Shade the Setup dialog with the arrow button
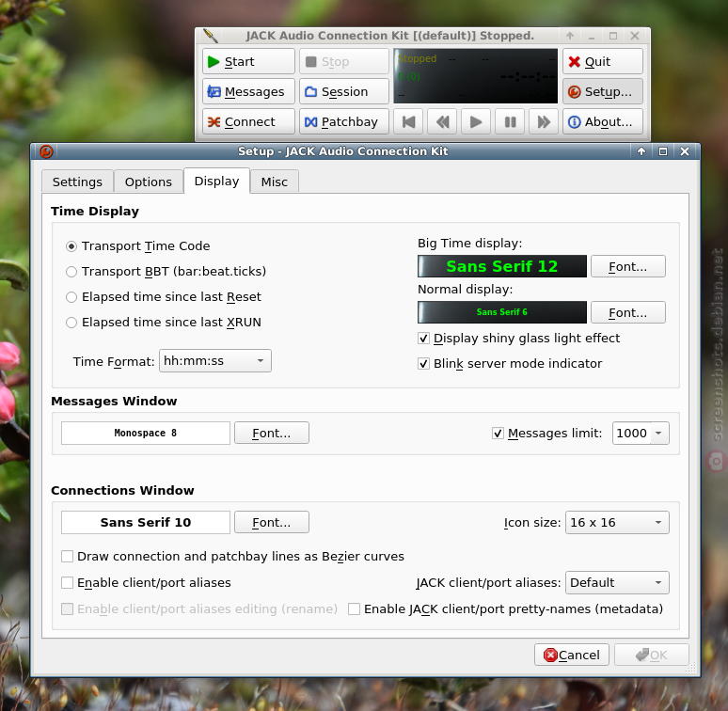This screenshot has width=728, height=711. (x=641, y=151)
